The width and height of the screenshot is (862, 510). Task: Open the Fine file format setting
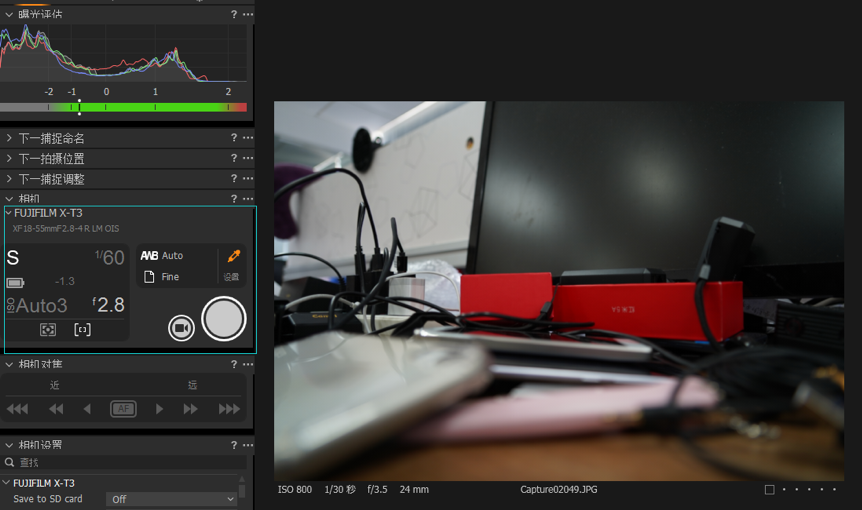(x=161, y=277)
